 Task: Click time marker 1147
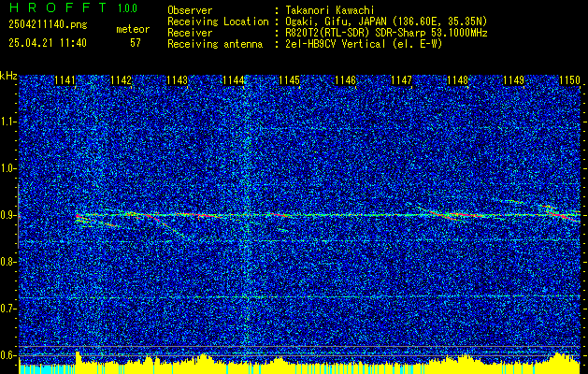pos(401,80)
